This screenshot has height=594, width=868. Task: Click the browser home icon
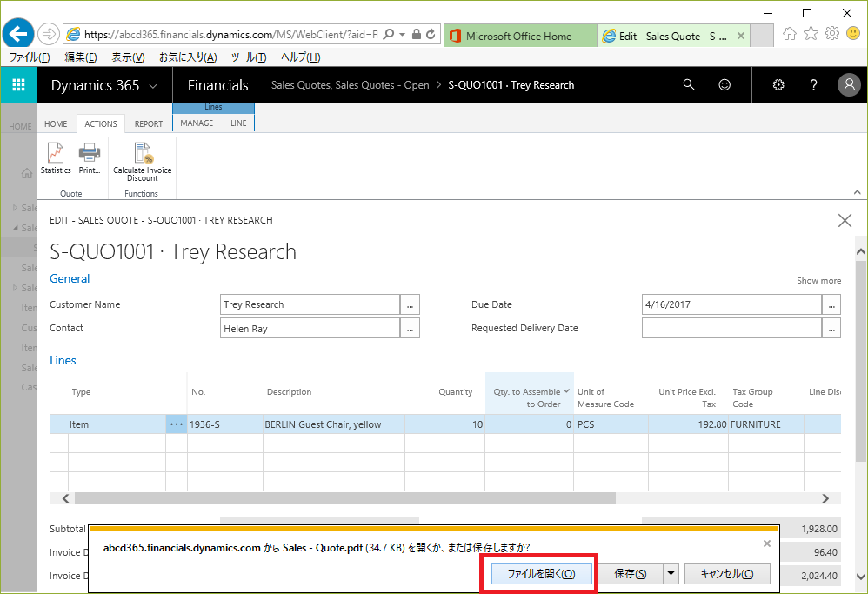pos(790,34)
